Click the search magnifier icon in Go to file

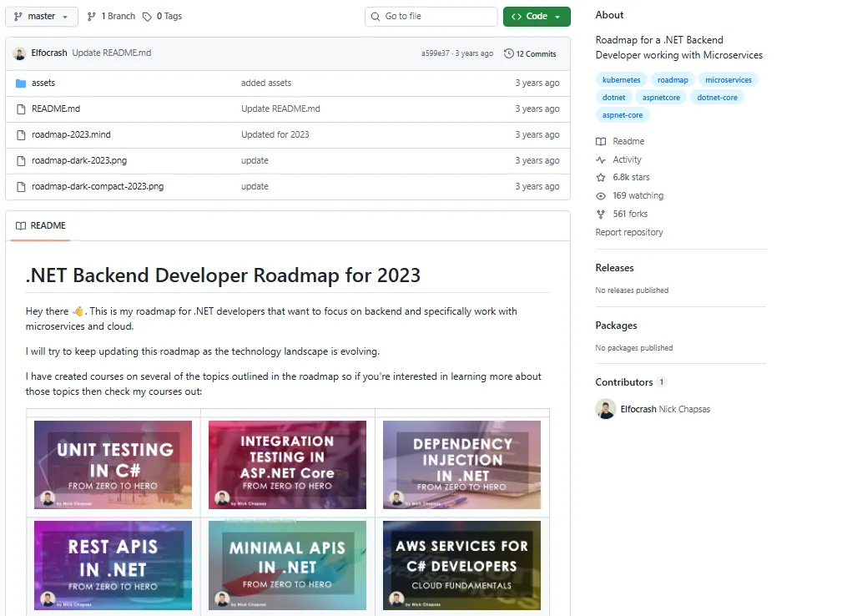point(376,17)
